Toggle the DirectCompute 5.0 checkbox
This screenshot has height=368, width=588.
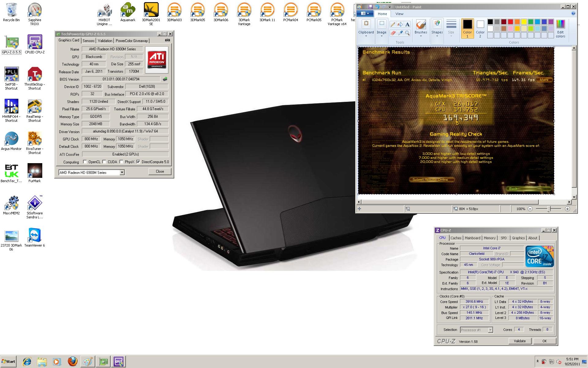pyautogui.click(x=138, y=162)
